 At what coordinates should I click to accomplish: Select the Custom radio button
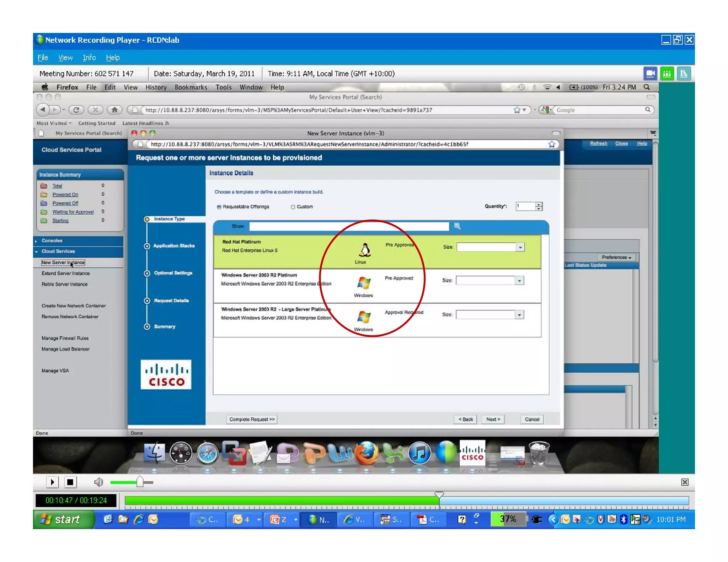(293, 207)
